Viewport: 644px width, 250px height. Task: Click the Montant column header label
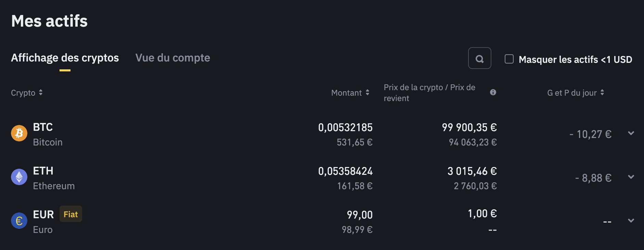346,93
